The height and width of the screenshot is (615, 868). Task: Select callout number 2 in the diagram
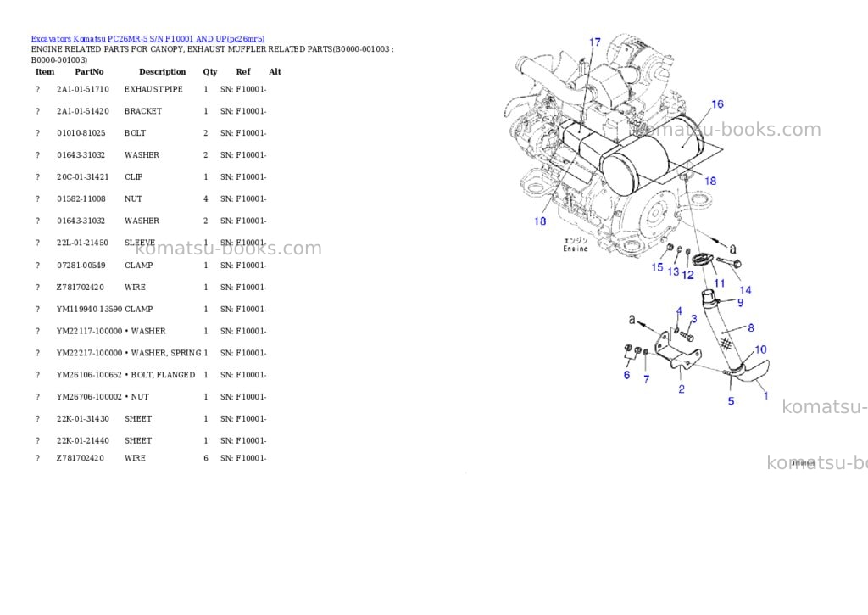pyautogui.click(x=682, y=389)
